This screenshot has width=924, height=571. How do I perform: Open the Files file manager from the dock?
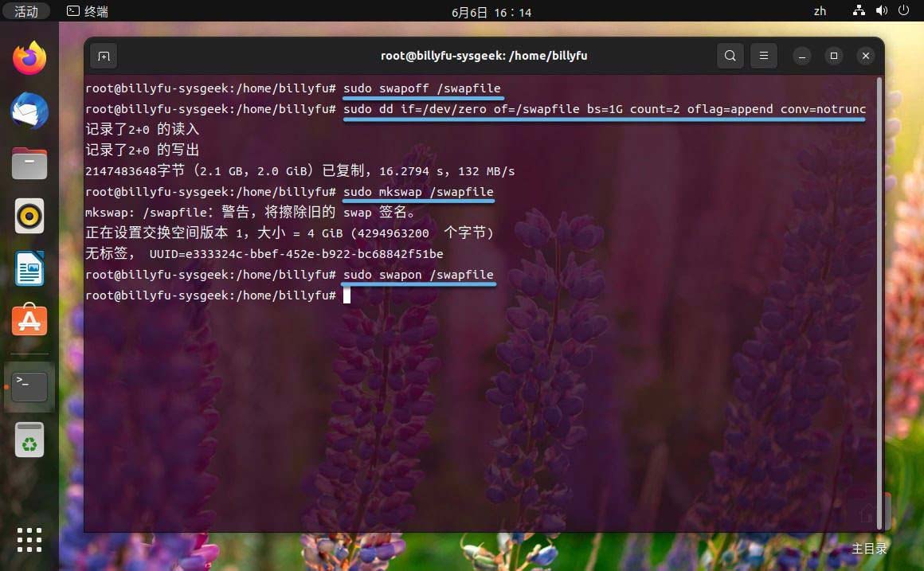coord(29,163)
